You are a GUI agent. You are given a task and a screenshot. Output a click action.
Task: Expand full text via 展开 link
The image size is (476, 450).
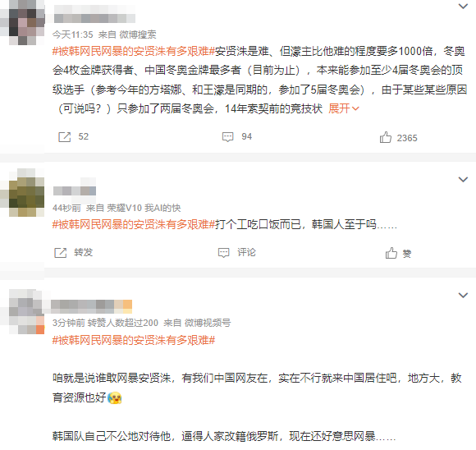point(344,108)
